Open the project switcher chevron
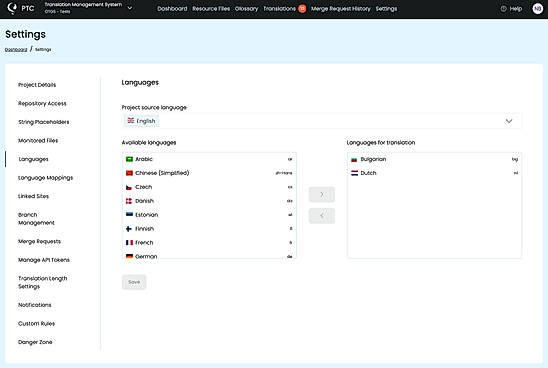 (130, 8)
